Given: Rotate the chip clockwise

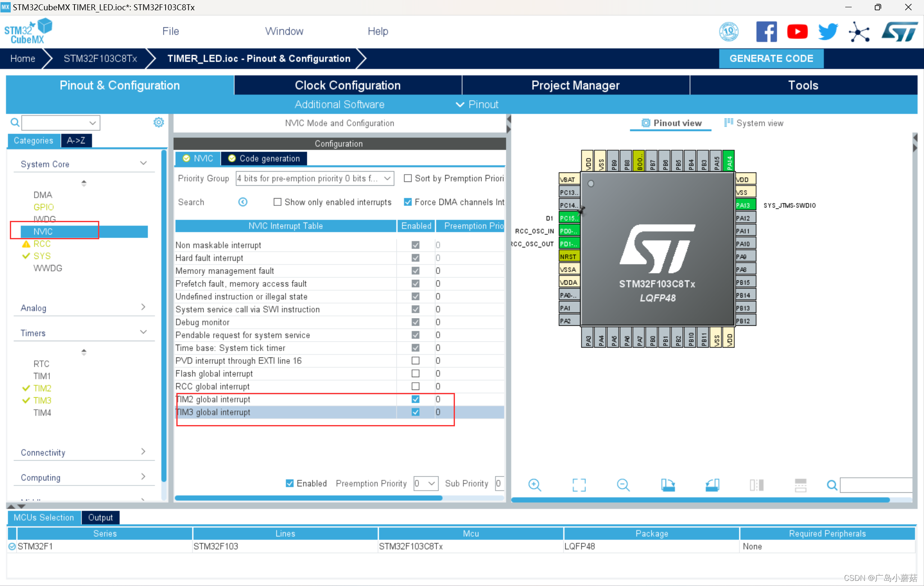Looking at the screenshot, I should (x=668, y=485).
